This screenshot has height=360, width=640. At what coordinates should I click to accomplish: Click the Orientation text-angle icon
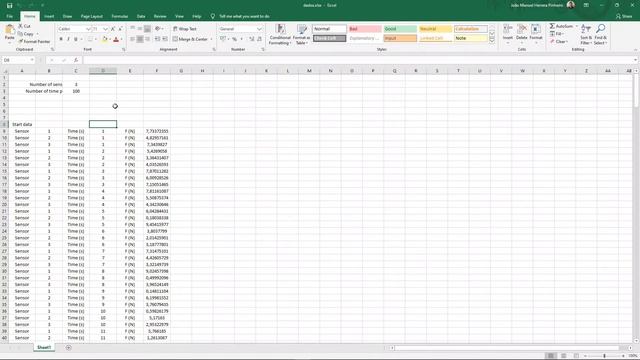158,29
